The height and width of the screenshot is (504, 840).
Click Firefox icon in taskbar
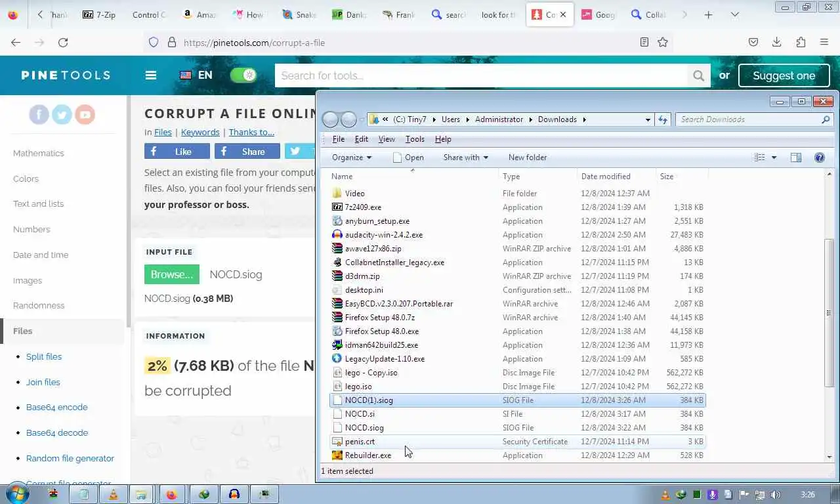(171, 494)
